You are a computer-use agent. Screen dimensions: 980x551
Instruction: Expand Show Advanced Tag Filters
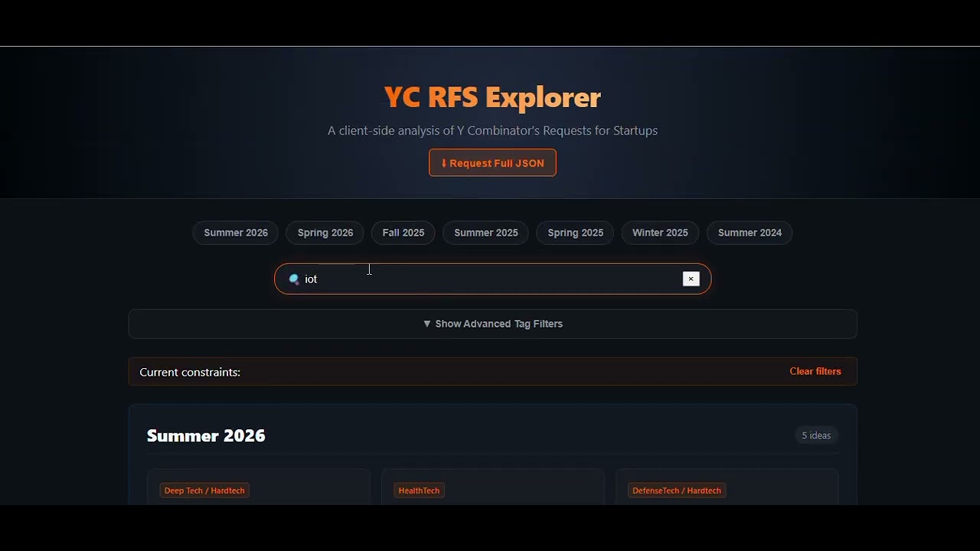coord(492,324)
